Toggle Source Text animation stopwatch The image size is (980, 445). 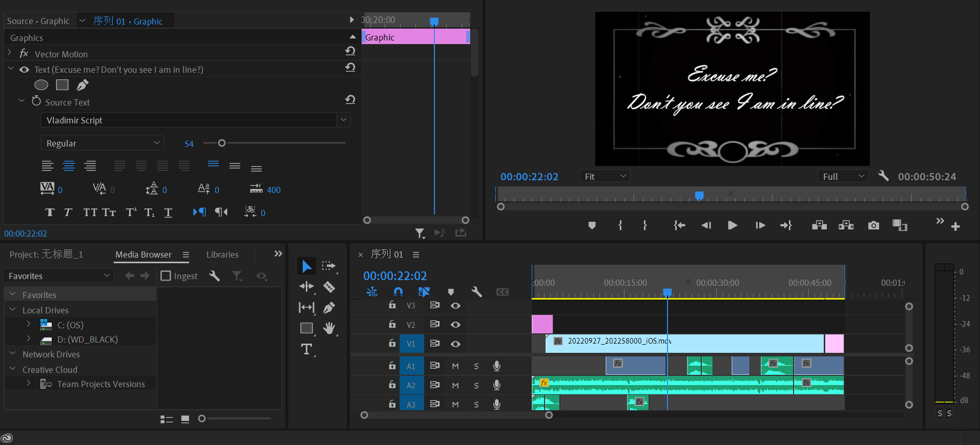tap(36, 101)
